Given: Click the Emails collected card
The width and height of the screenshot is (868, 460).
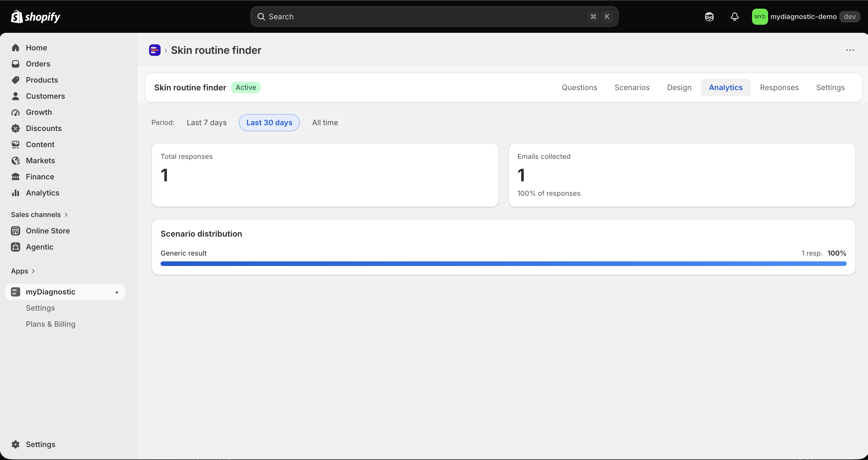Looking at the screenshot, I should [x=682, y=175].
